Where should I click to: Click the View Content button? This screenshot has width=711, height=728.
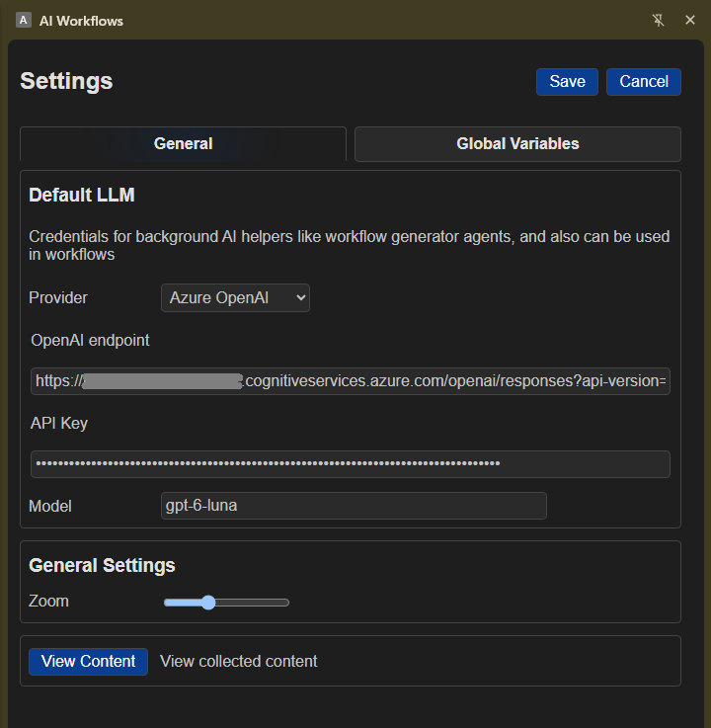point(88,662)
